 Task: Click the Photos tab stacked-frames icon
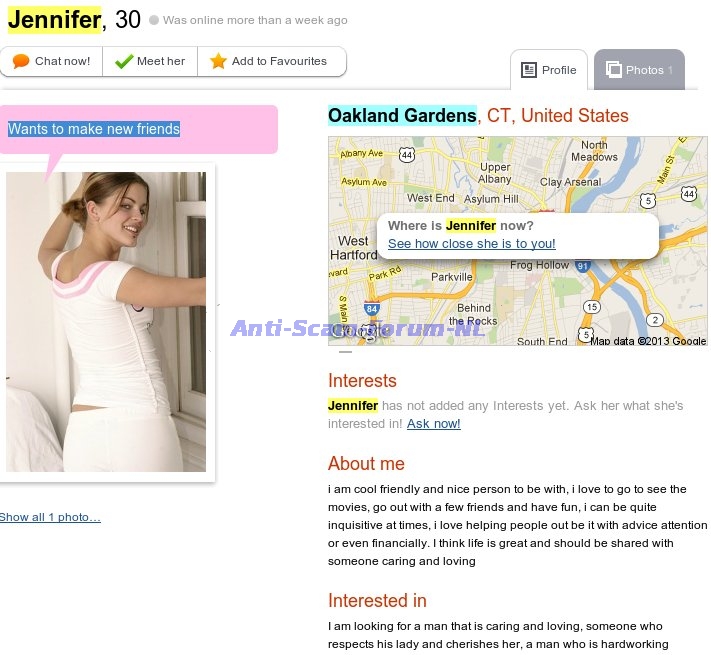[x=614, y=69]
